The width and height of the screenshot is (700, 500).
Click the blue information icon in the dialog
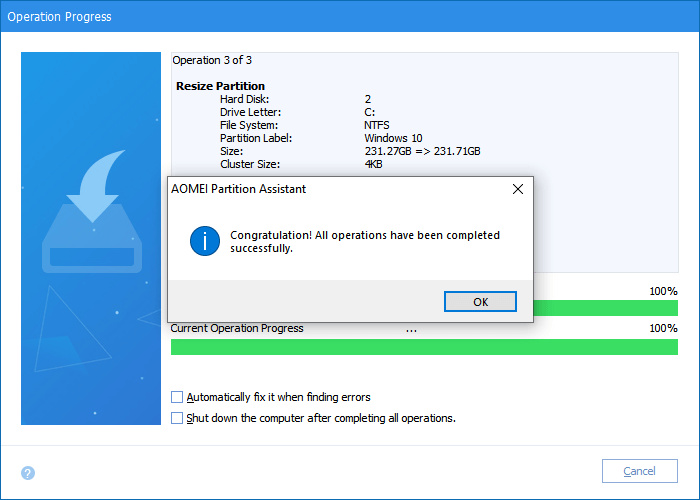(205, 241)
